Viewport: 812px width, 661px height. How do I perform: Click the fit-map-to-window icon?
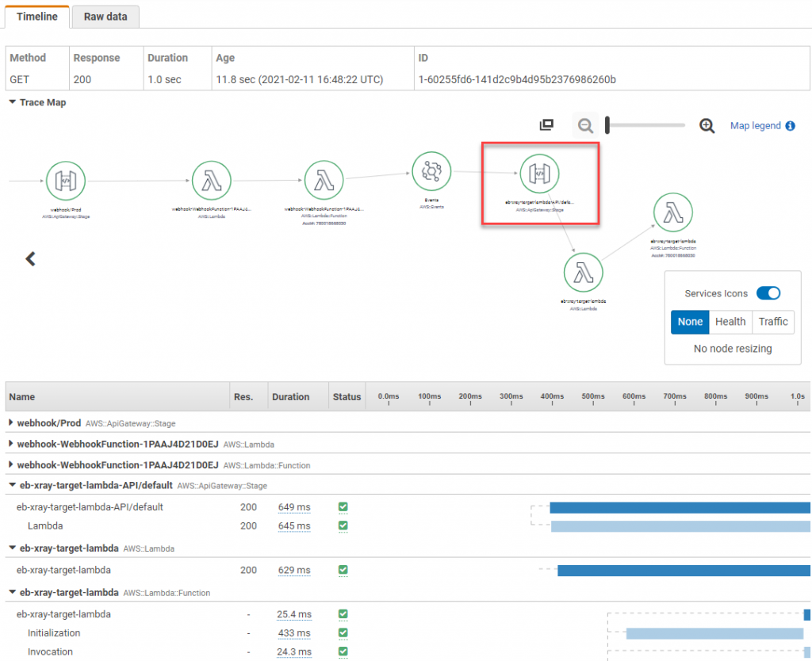546,124
